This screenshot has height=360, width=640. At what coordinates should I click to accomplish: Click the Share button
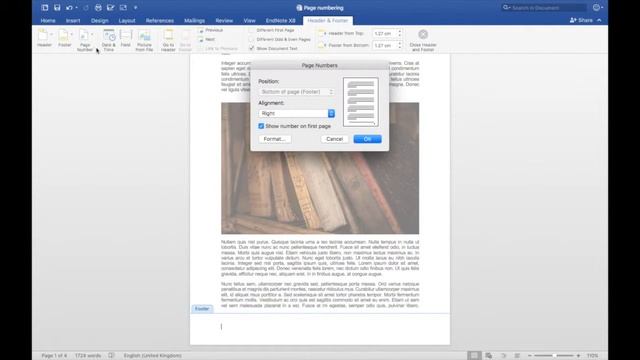click(581, 20)
